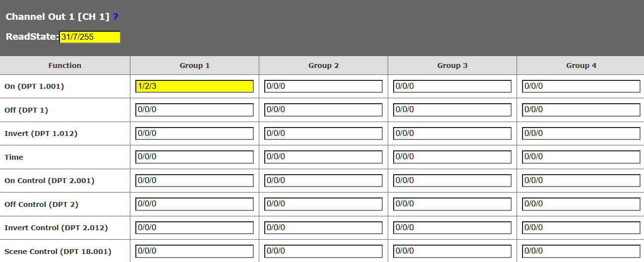
Task: Click Invert Control (DPT 2.012) Group 2 field
Action: (323, 228)
